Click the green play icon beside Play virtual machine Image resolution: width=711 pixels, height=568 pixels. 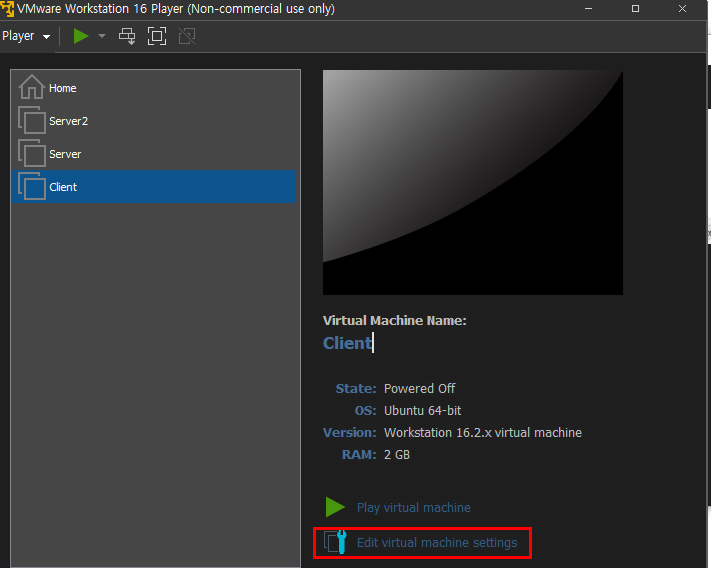[x=335, y=507]
